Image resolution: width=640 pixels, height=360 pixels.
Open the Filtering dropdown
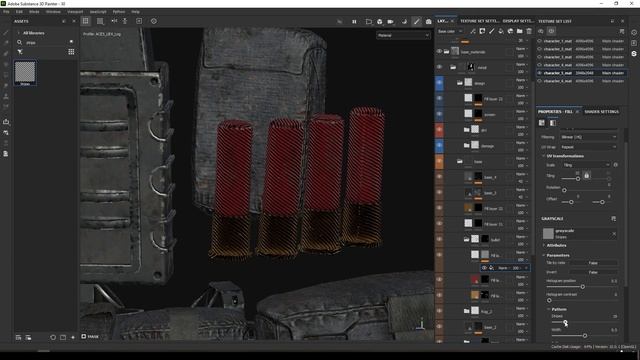[x=589, y=137]
